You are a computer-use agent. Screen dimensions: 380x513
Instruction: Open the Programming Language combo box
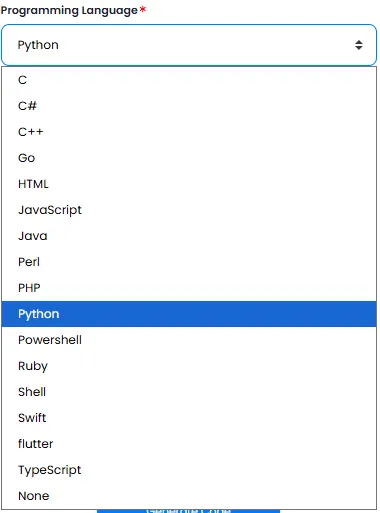click(189, 45)
